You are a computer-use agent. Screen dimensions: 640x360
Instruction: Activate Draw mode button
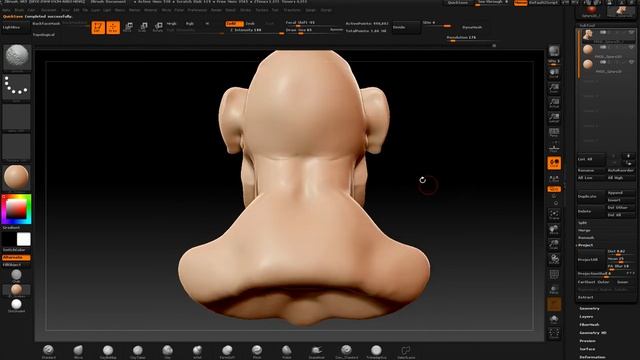[113, 27]
